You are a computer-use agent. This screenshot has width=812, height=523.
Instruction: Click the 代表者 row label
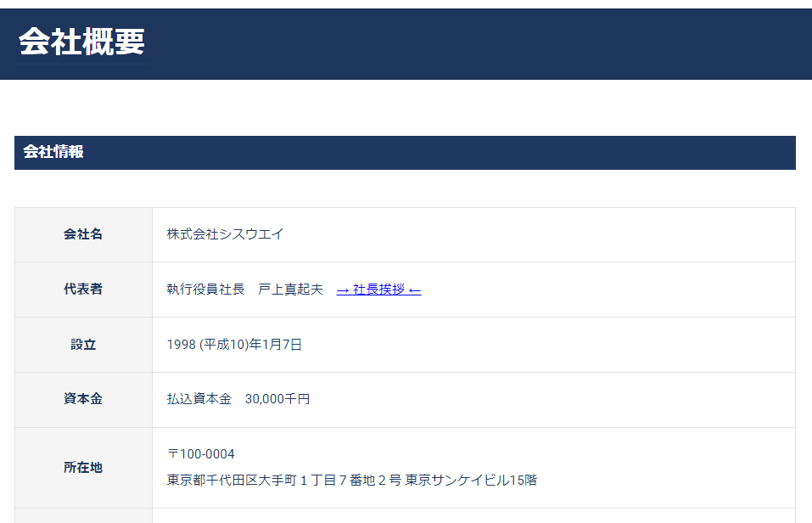(x=83, y=290)
